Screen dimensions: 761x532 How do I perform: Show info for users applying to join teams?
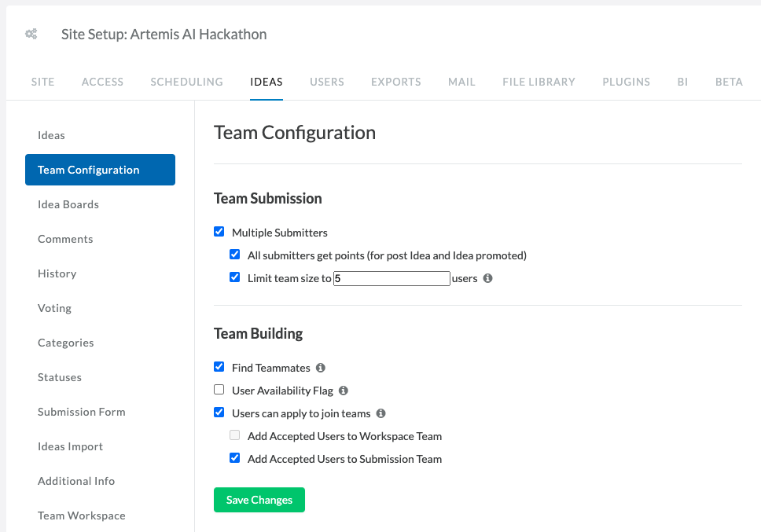(381, 413)
